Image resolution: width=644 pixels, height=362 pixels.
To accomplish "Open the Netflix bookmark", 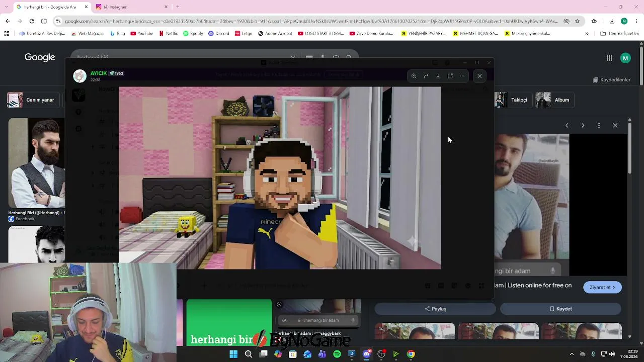I will tap(168, 34).
